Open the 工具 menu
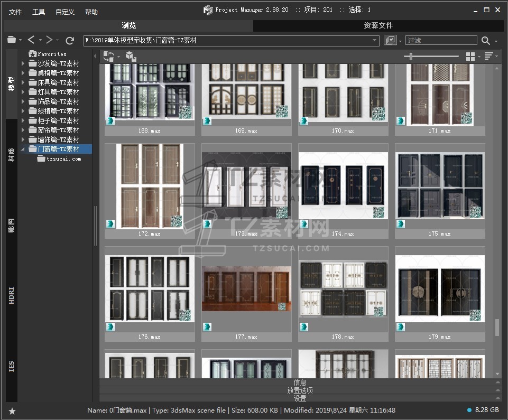Image resolution: width=508 pixels, height=420 pixels. pos(39,12)
